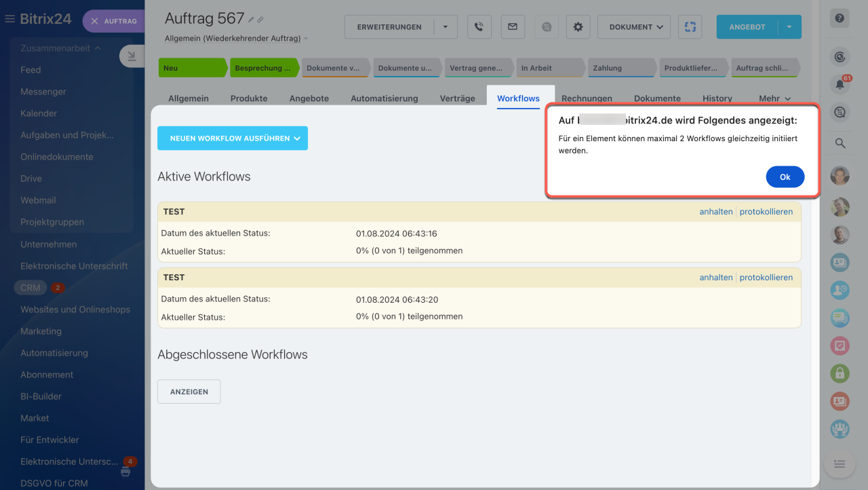Image resolution: width=868 pixels, height=490 pixels.
Task: Select the Neu pipeline stage
Action: [x=193, y=68]
